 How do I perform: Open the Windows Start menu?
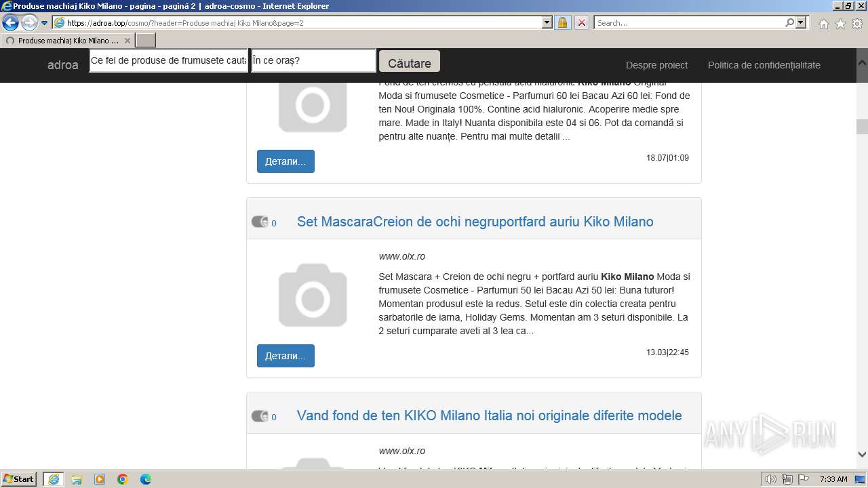click(19, 479)
